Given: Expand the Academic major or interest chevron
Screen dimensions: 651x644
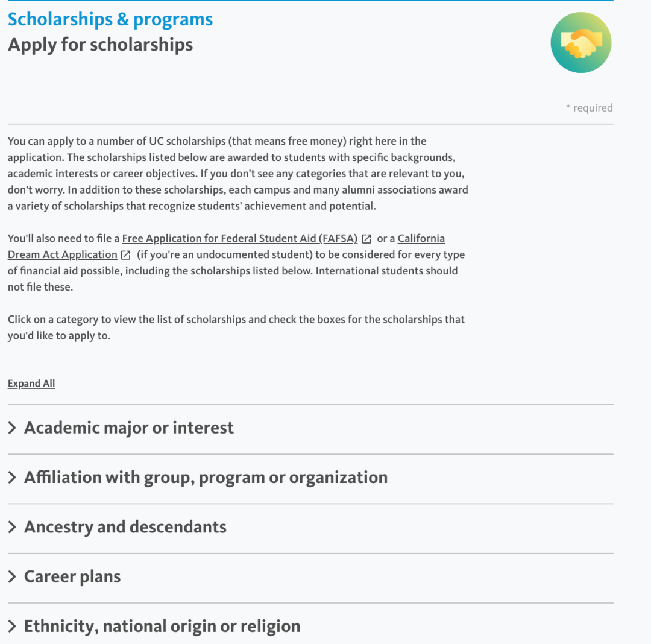Looking at the screenshot, I should (x=12, y=428).
